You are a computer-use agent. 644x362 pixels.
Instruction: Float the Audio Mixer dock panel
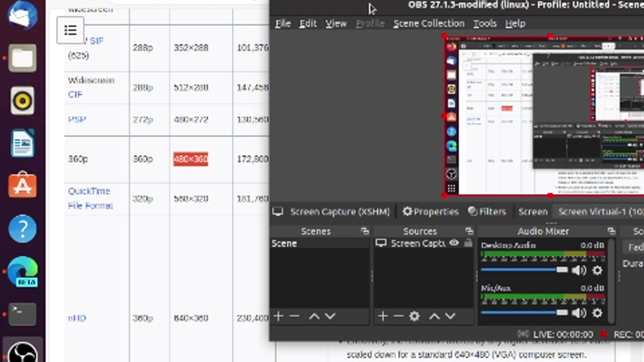point(611,231)
